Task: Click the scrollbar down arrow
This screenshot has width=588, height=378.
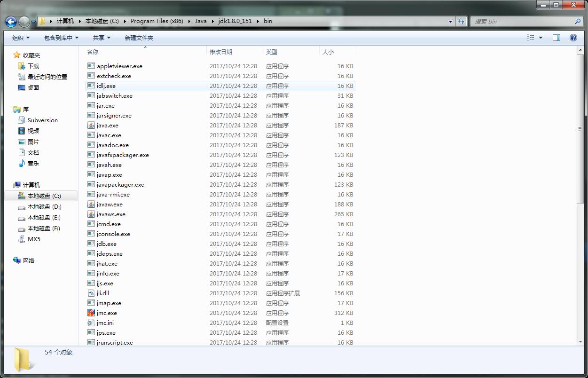Action: pyautogui.click(x=580, y=341)
